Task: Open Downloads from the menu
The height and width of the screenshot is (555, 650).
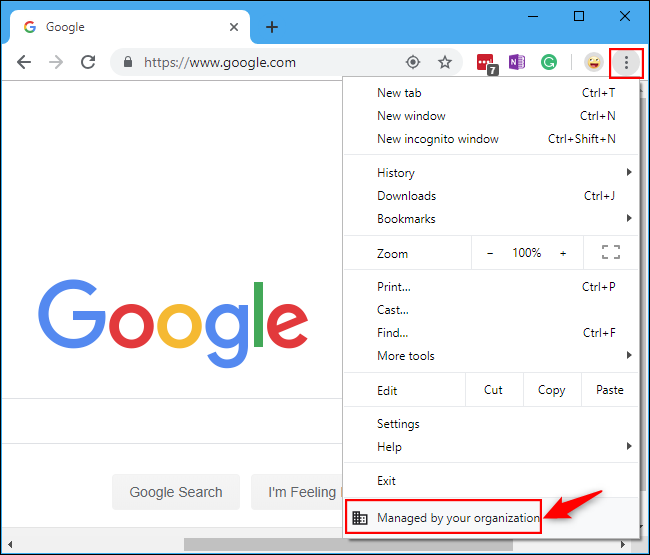Action: point(491,196)
